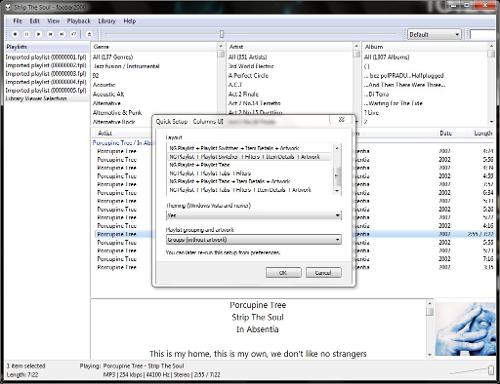Click the In Absentia album art thumbnail
500x384 pixels.
click(x=465, y=329)
